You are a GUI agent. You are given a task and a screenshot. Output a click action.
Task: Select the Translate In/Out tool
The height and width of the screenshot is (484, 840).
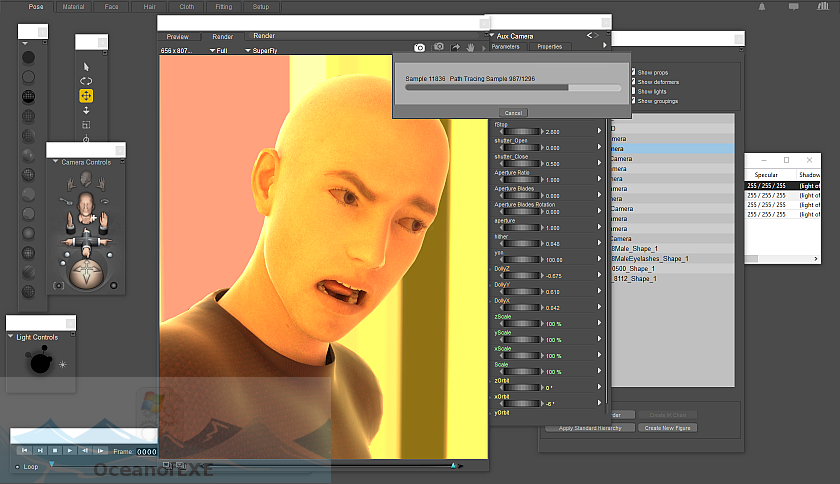pyautogui.click(x=86, y=110)
